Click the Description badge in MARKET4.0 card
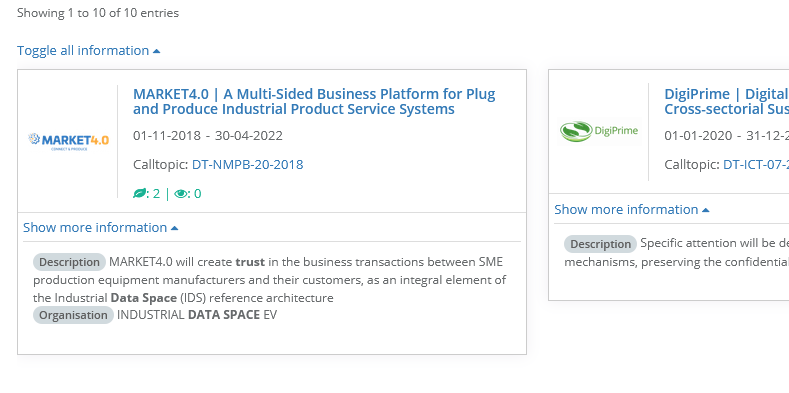Image resolution: width=789 pixels, height=393 pixels. [x=69, y=262]
